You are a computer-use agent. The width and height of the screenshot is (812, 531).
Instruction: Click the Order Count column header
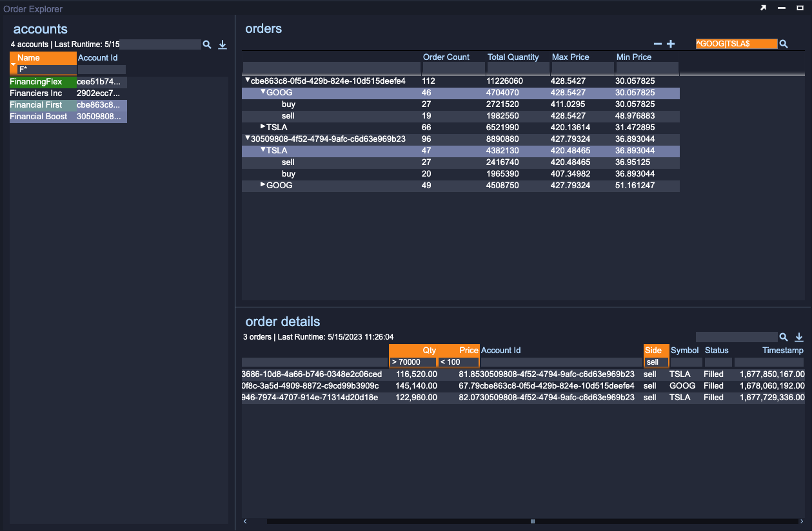coord(446,57)
